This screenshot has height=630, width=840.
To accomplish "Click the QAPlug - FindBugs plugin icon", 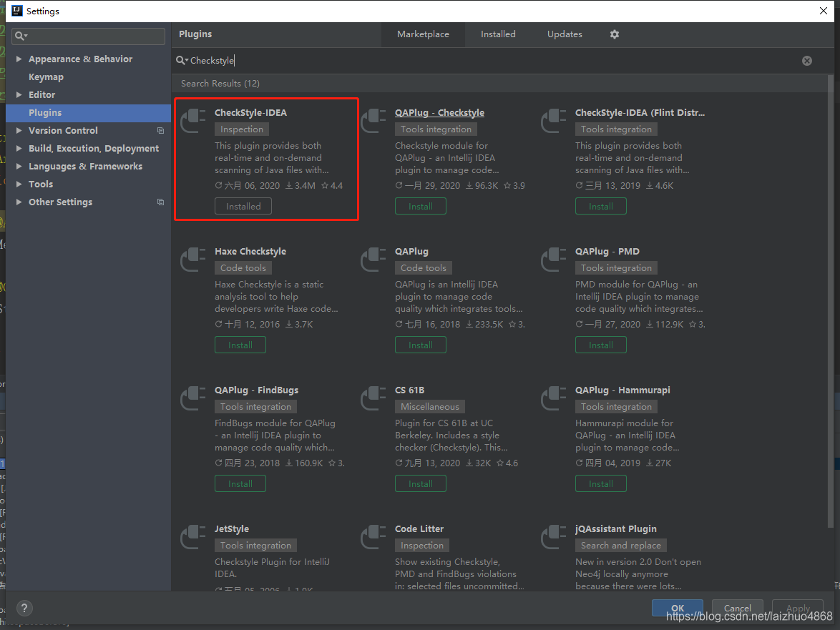I will 193,398.
